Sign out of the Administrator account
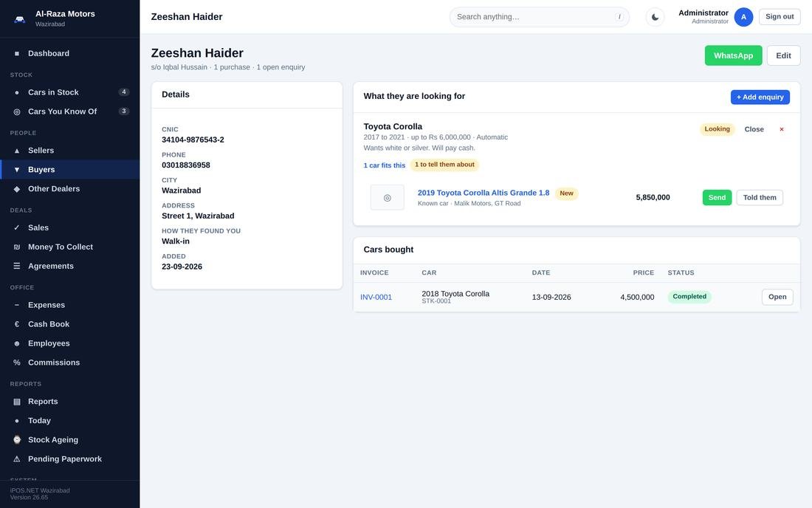Image resolution: width=812 pixels, height=508 pixels. 780,16
